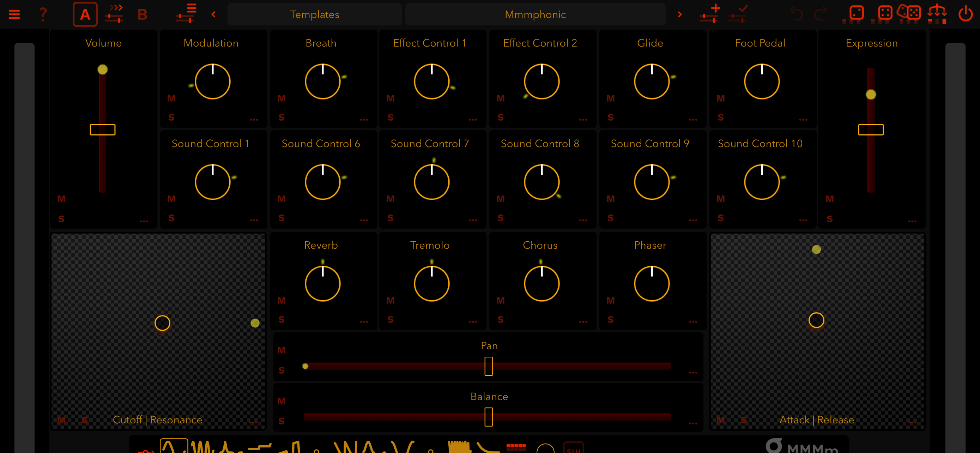Click the Sound Control 10 knob
Screen dimensions: 980x453
coord(762,182)
